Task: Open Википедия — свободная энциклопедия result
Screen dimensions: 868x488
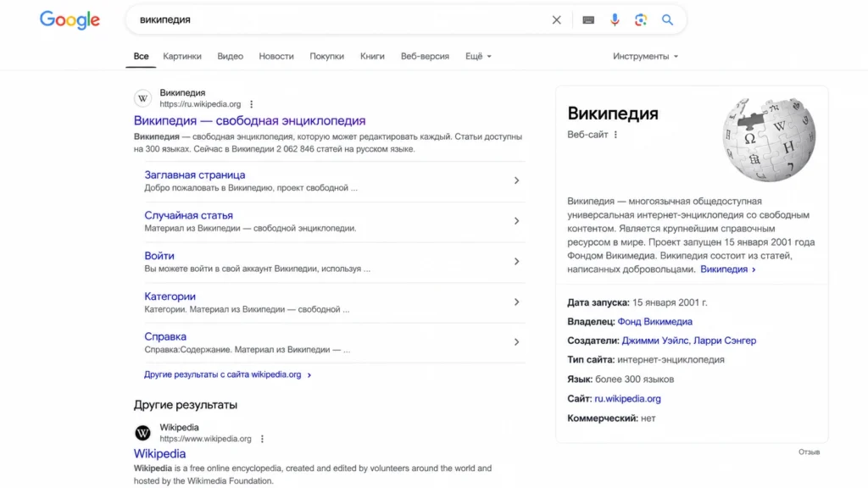Action: click(250, 120)
